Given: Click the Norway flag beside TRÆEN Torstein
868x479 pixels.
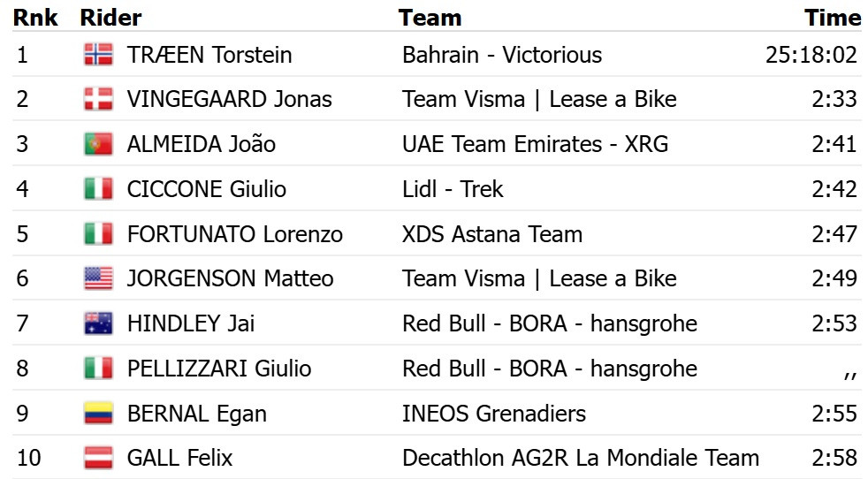Looking at the screenshot, I should click(98, 55).
